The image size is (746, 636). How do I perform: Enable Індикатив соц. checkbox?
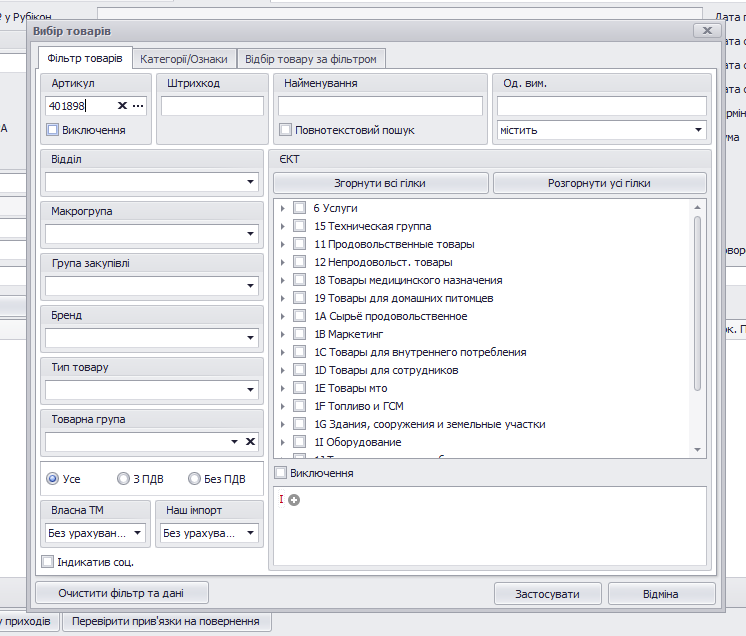coord(47,561)
